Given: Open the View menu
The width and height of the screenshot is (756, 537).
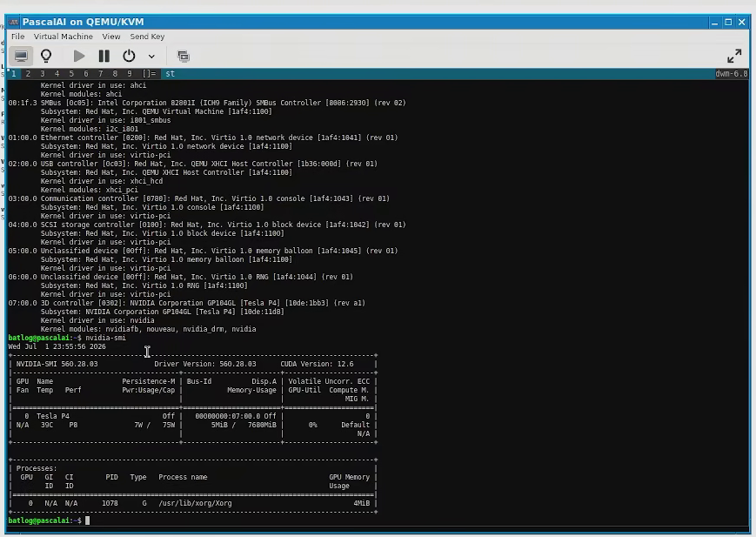Looking at the screenshot, I should click(x=110, y=37).
